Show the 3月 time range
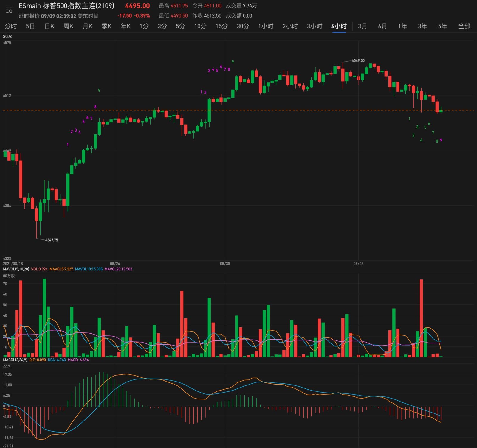The image size is (477, 448). coord(363,26)
